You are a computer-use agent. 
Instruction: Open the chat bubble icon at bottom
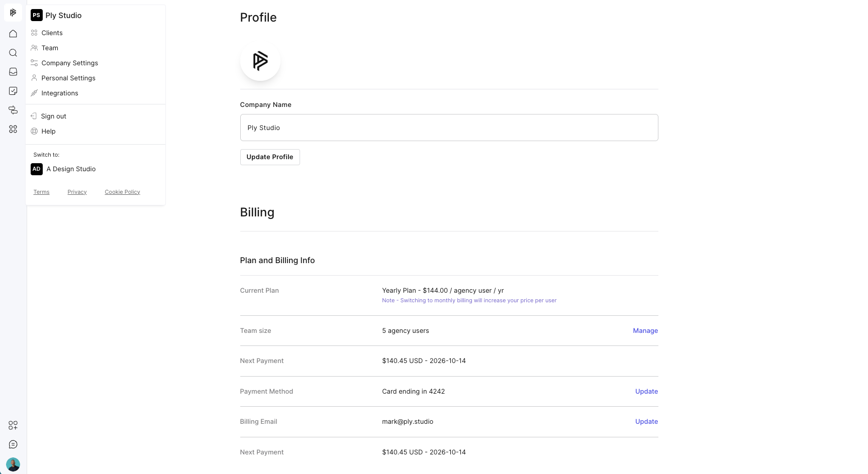coord(13,444)
